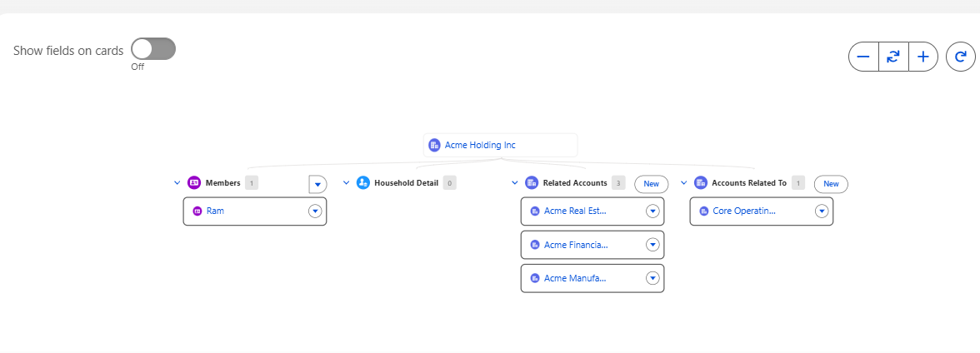980x353 pixels.
Task: Click the zoom out minus icon
Action: pos(863,57)
